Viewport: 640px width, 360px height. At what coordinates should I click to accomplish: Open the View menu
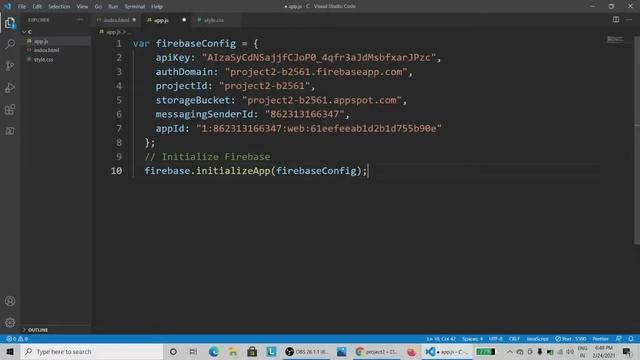point(82,7)
